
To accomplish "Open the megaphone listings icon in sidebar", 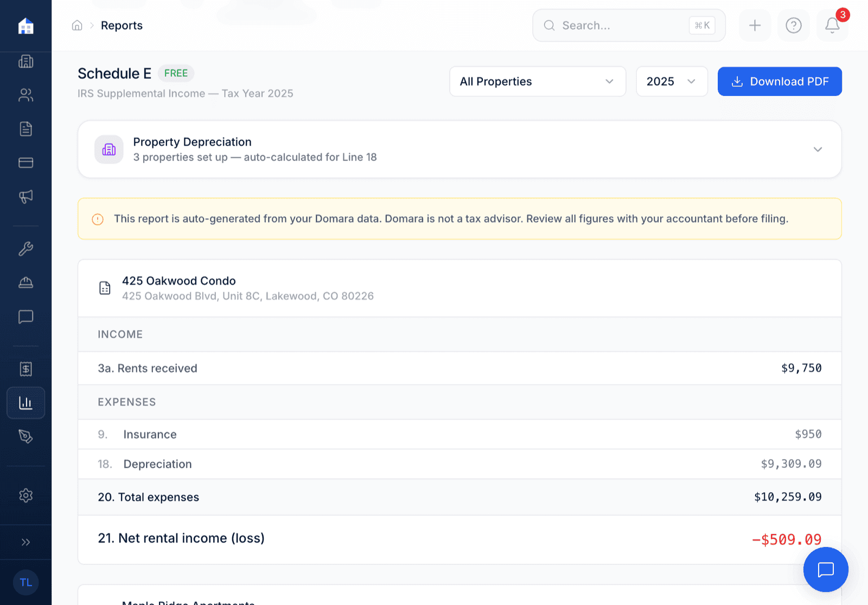I will point(25,196).
